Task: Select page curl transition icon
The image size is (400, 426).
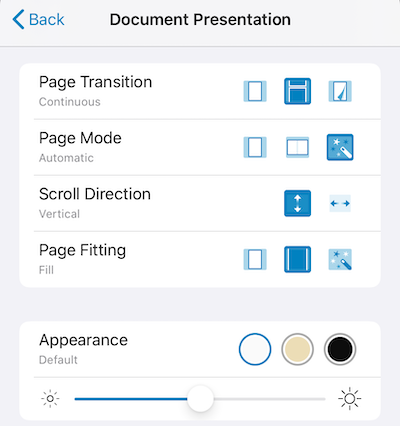Action: [x=340, y=91]
